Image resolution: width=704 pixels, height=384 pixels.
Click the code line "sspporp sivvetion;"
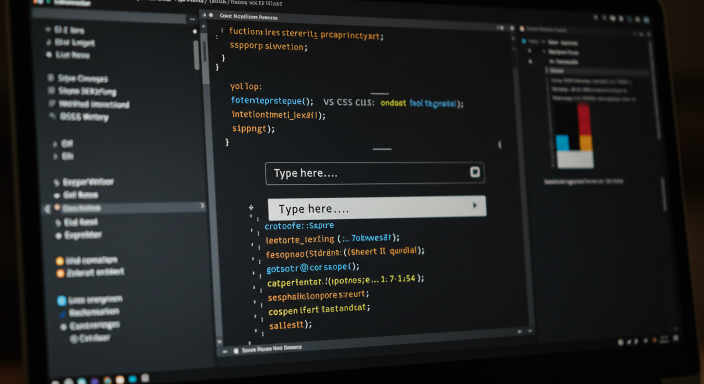coord(268,46)
